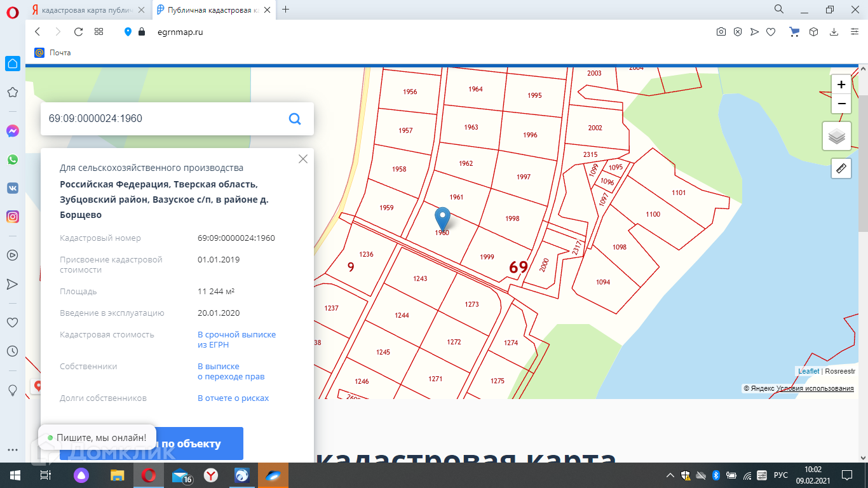Open the shopping cart extension
Image resolution: width=868 pixels, height=488 pixels.
[x=794, y=32]
